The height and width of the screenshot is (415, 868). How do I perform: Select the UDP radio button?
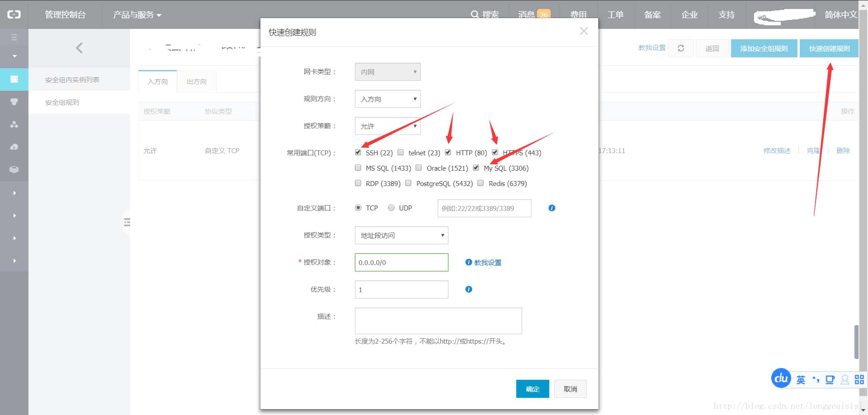point(391,207)
